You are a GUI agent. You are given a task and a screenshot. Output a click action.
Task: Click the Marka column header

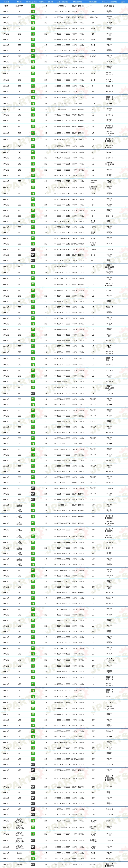pyautogui.click(x=6, y=2)
